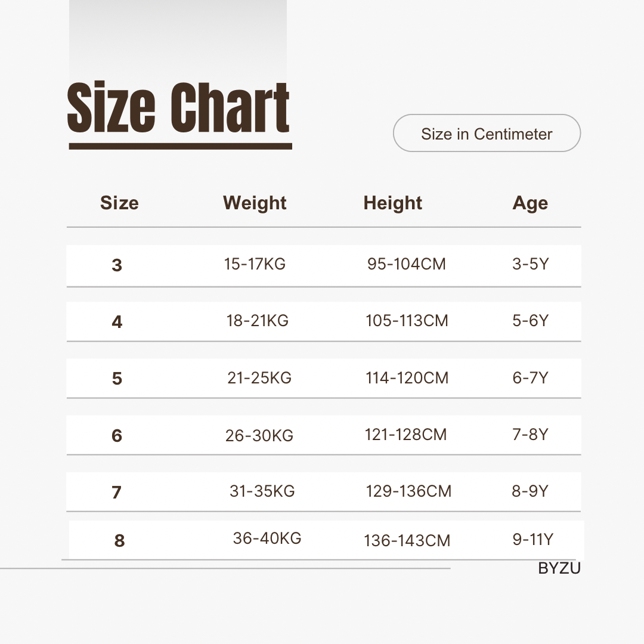The image size is (644, 644).
Task: Click the 3-5Y age cell
Action: pos(531,264)
